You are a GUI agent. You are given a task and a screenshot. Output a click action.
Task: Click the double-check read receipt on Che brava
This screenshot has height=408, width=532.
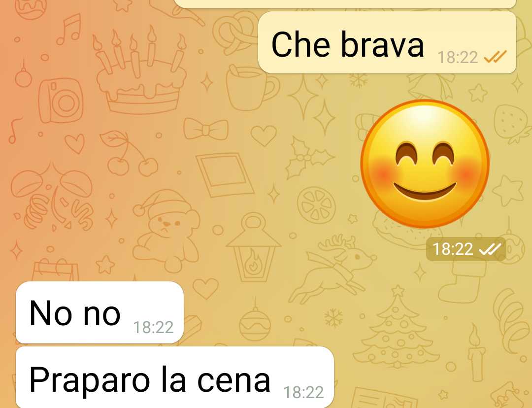click(495, 57)
